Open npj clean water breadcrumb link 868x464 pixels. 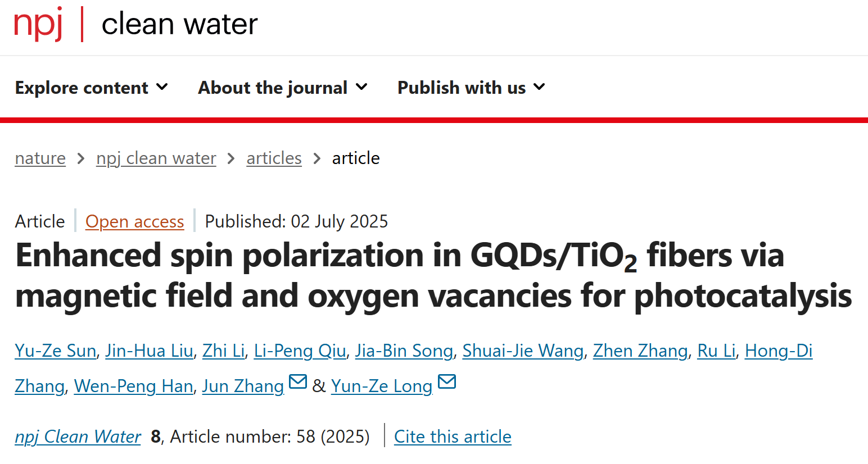[x=156, y=158]
